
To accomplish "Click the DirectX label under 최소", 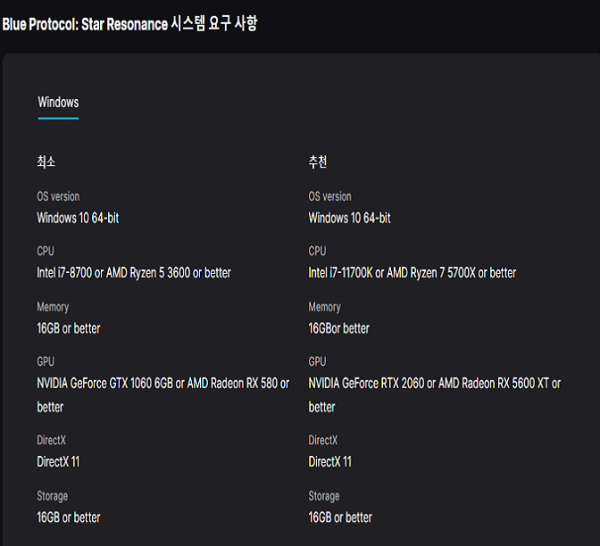I will click(x=52, y=440).
